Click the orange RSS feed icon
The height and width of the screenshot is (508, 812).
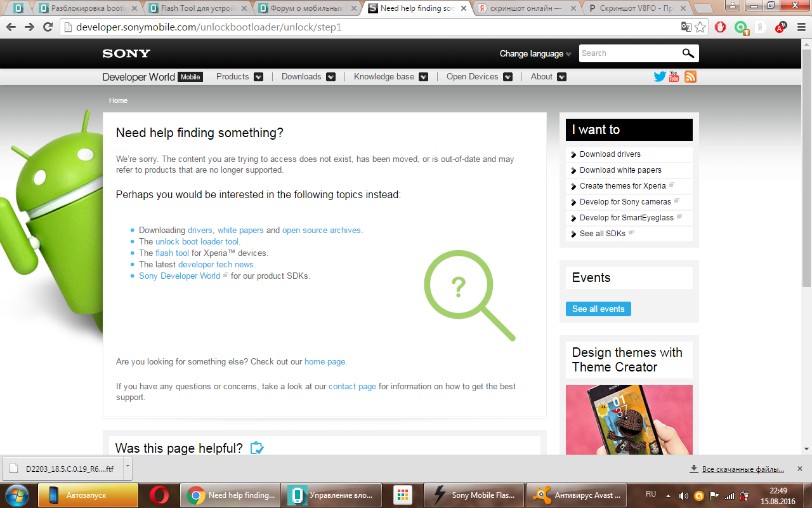click(x=690, y=77)
